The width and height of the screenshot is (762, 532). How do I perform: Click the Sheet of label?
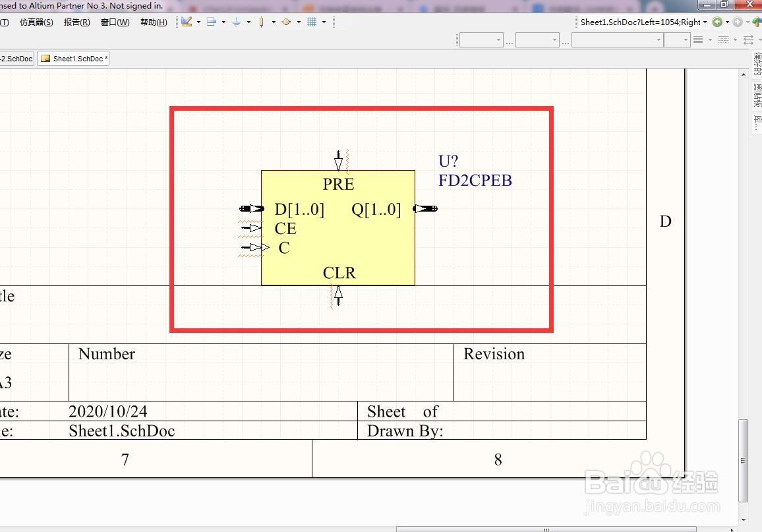[x=402, y=411]
